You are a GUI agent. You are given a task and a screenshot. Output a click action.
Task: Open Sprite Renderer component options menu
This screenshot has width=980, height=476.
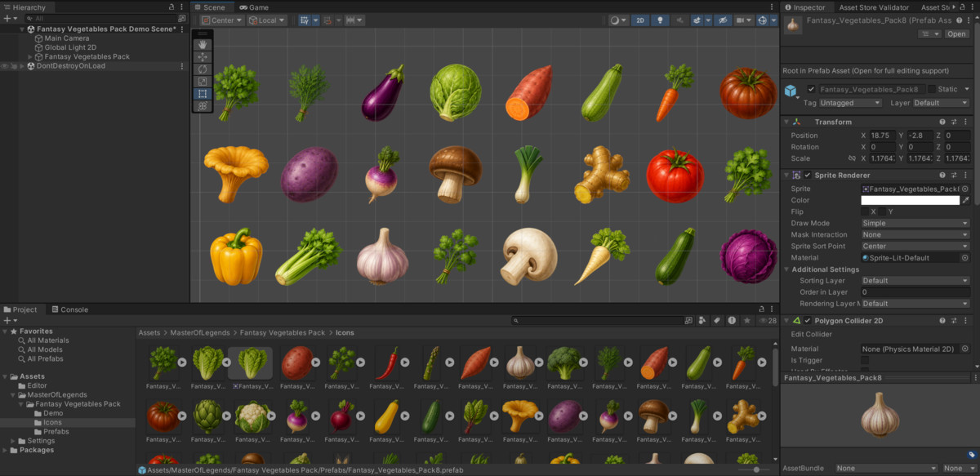[964, 175]
